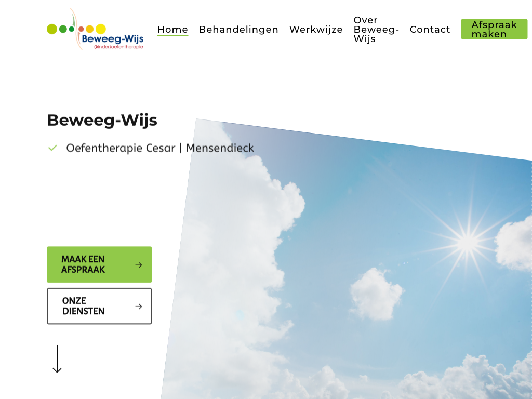The height and width of the screenshot is (399, 532).
Task: Click the Oefentherapie Cesar | Mensendieck text
Action: pos(160,148)
